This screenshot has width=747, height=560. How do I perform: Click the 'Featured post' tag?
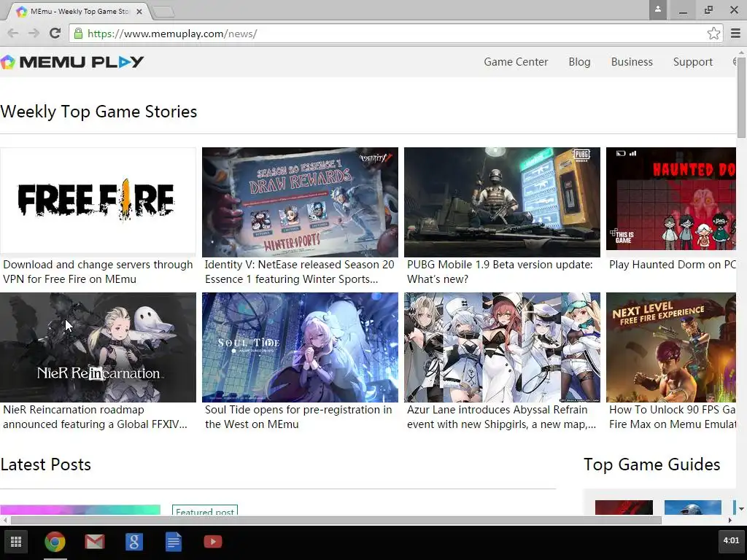(205, 510)
